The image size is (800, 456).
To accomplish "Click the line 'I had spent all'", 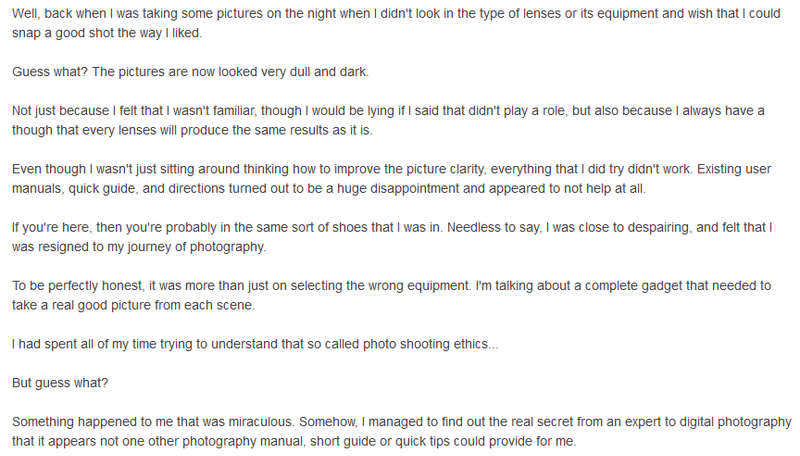I will click(x=255, y=344).
